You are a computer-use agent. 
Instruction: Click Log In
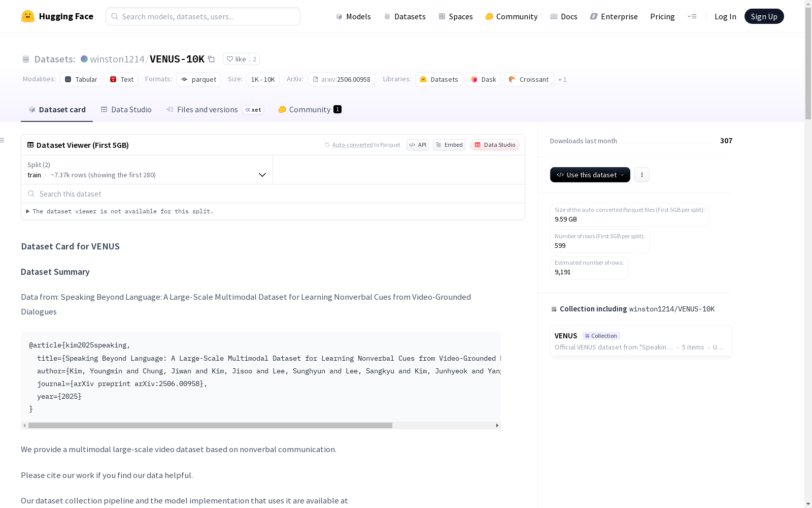tap(725, 16)
